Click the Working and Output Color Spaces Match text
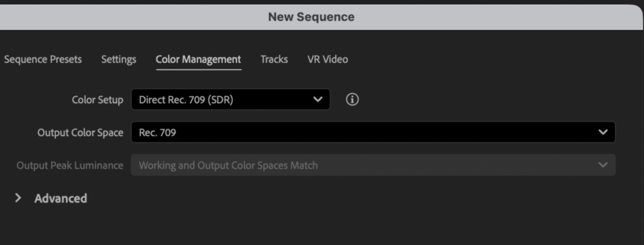 (228, 166)
